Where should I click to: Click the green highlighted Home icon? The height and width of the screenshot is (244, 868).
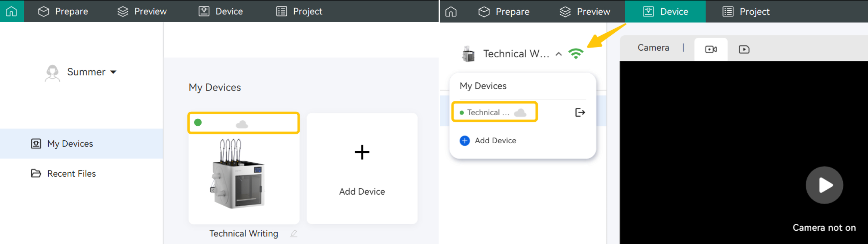click(12, 11)
